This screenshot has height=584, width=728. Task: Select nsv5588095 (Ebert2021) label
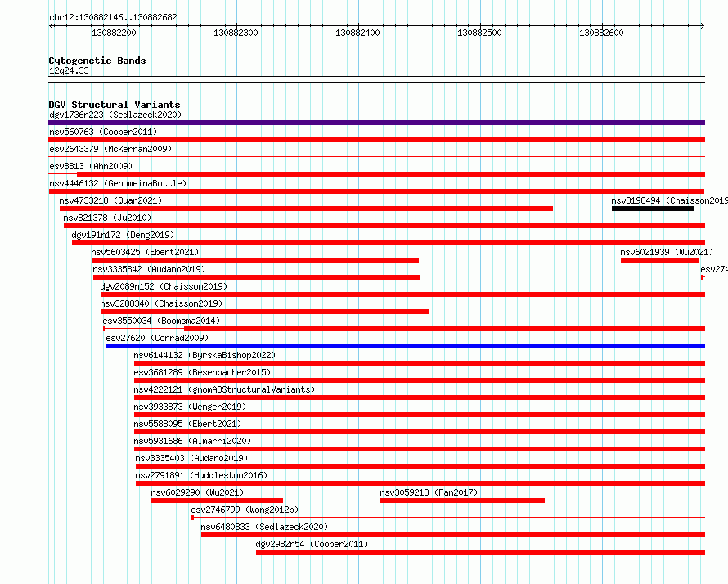pyautogui.click(x=187, y=424)
